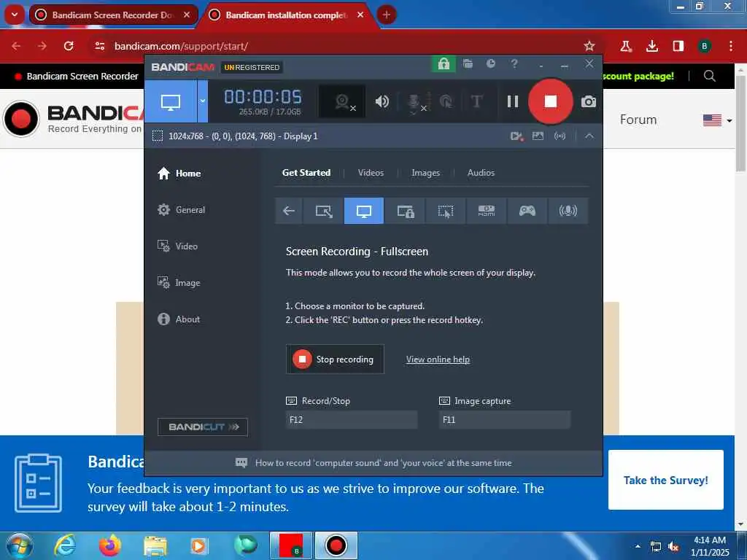The image size is (747, 560).
Task: Open Firefox from the taskbar
Action: pyautogui.click(x=109, y=545)
